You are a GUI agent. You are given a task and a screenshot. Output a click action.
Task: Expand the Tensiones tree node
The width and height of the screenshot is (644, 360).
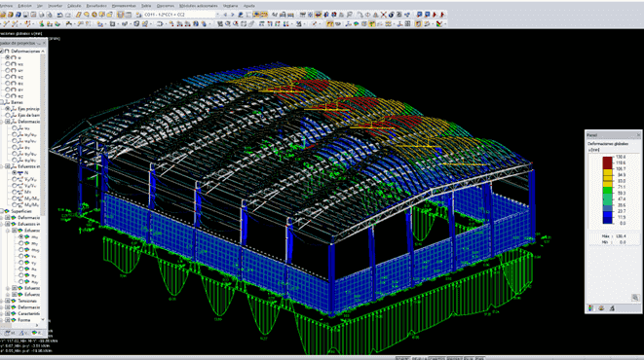[x=8, y=301]
